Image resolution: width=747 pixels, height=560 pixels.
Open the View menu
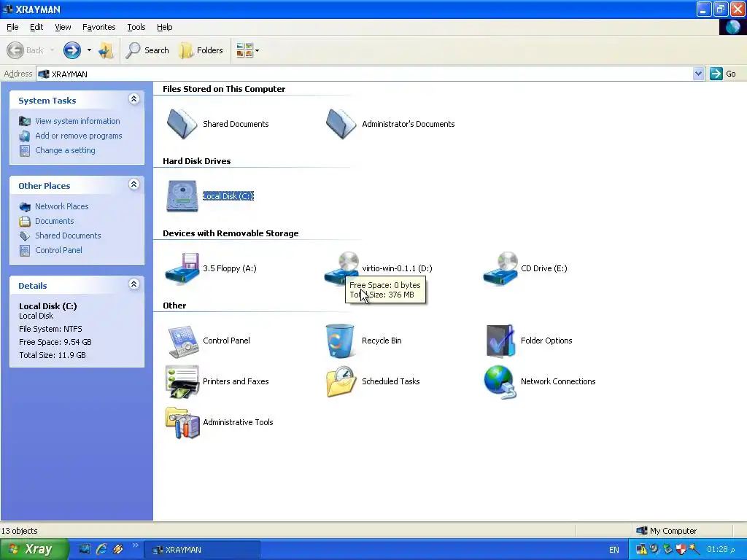pos(63,27)
